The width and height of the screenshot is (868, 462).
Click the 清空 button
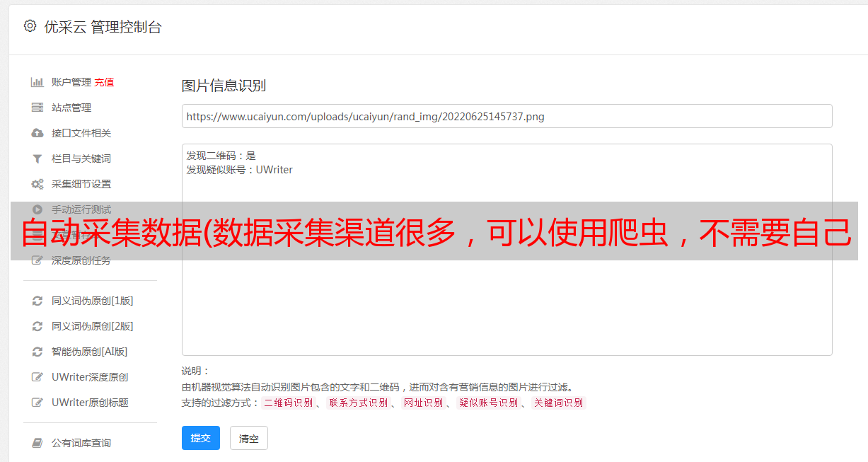click(249, 438)
